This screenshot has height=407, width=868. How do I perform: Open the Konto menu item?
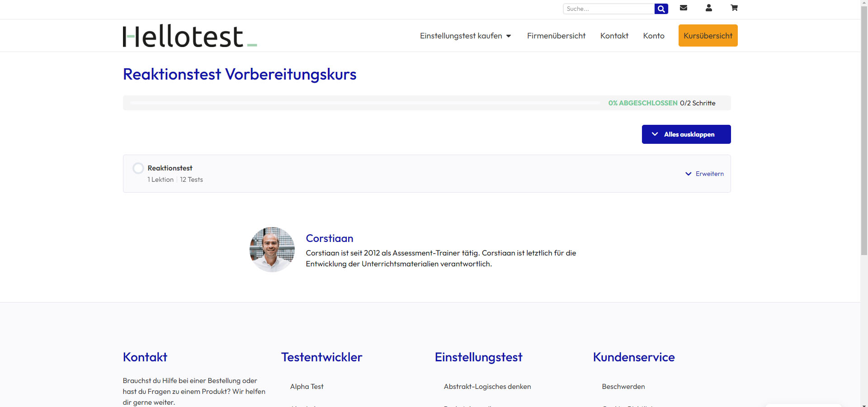654,36
